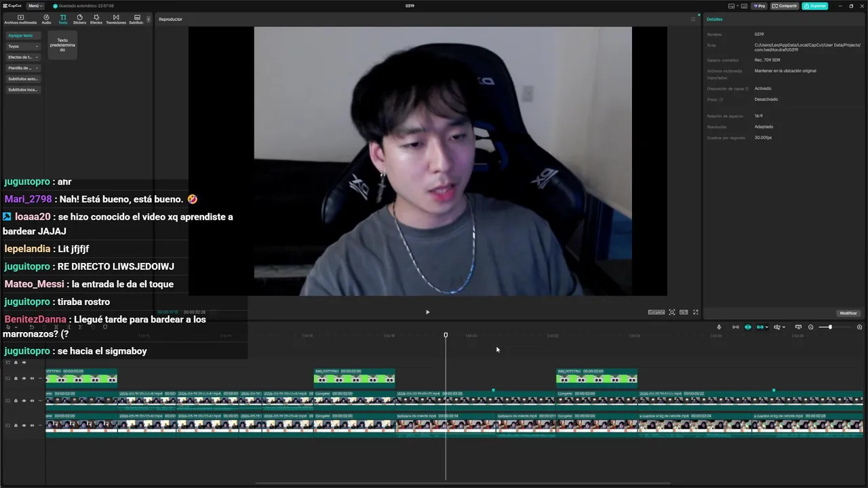
Task: Click the Proxy info icon
Action: 721,100
